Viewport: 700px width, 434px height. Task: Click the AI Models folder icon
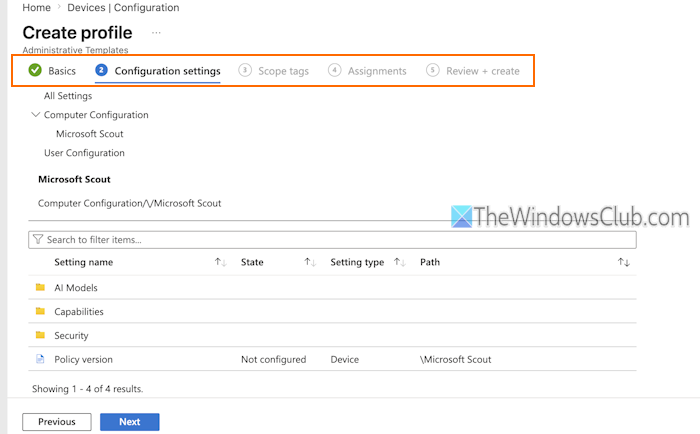click(40, 287)
